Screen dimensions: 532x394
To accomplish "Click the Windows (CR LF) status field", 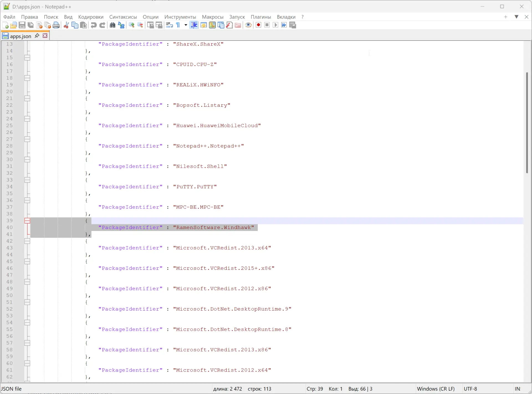I will [436, 389].
